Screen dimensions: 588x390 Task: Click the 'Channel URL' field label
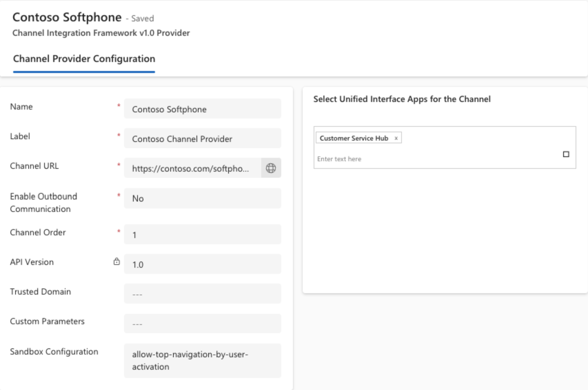[x=34, y=166]
